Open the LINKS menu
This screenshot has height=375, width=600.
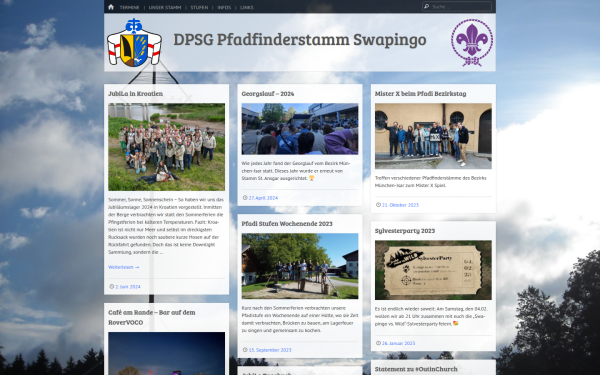tap(247, 7)
